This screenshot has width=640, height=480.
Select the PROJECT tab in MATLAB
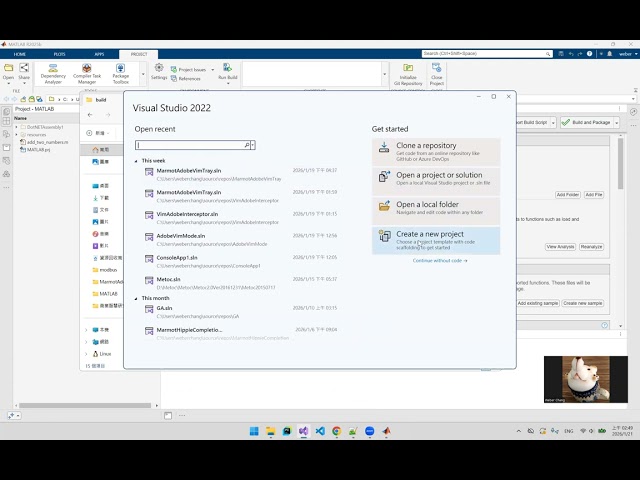click(x=138, y=54)
